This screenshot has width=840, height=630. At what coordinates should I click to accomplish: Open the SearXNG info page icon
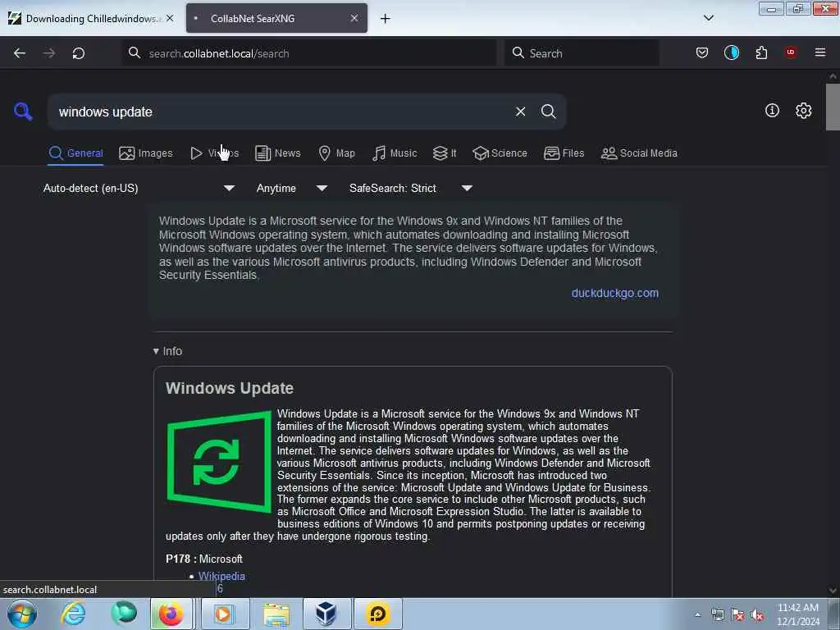click(772, 111)
